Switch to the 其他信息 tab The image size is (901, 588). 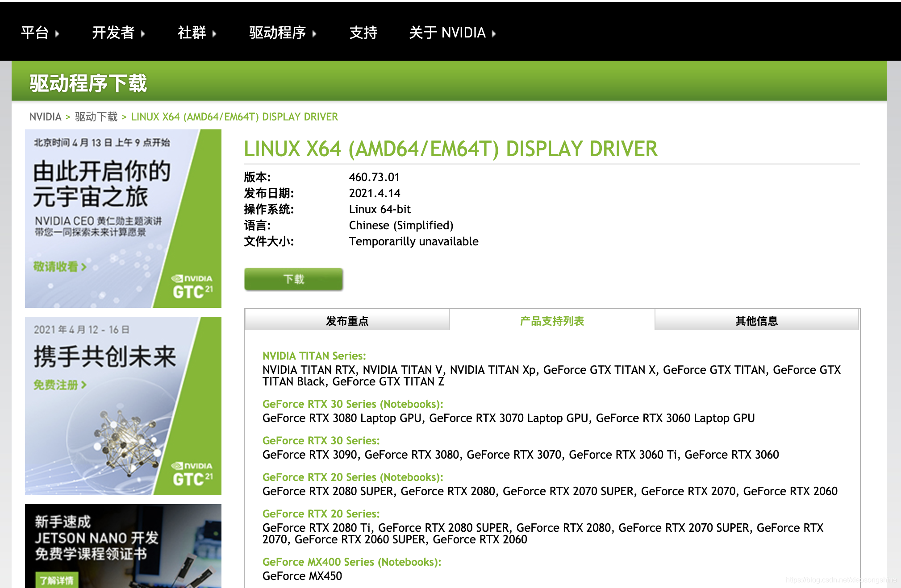click(755, 320)
